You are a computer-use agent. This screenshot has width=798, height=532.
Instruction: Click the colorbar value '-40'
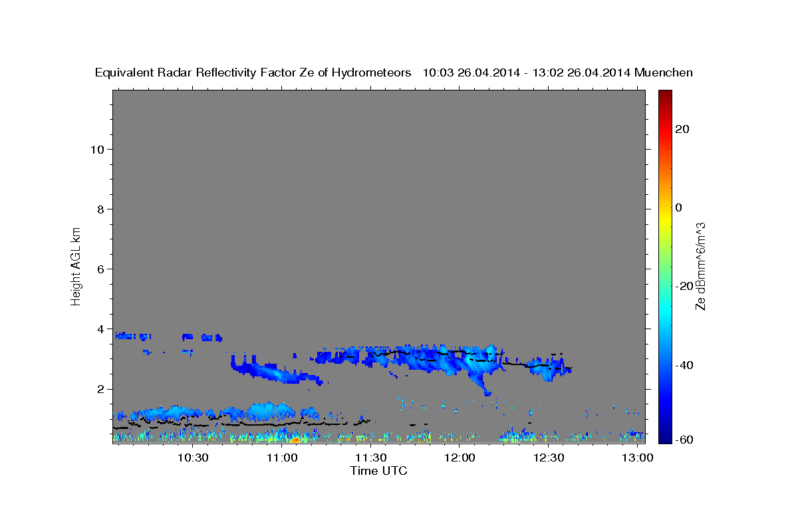click(684, 364)
